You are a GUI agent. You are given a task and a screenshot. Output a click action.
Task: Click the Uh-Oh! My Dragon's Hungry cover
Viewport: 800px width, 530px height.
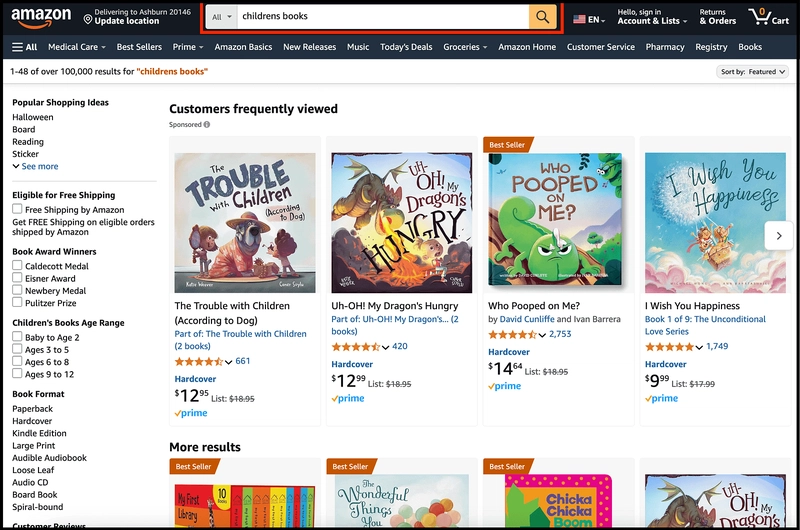(x=401, y=222)
